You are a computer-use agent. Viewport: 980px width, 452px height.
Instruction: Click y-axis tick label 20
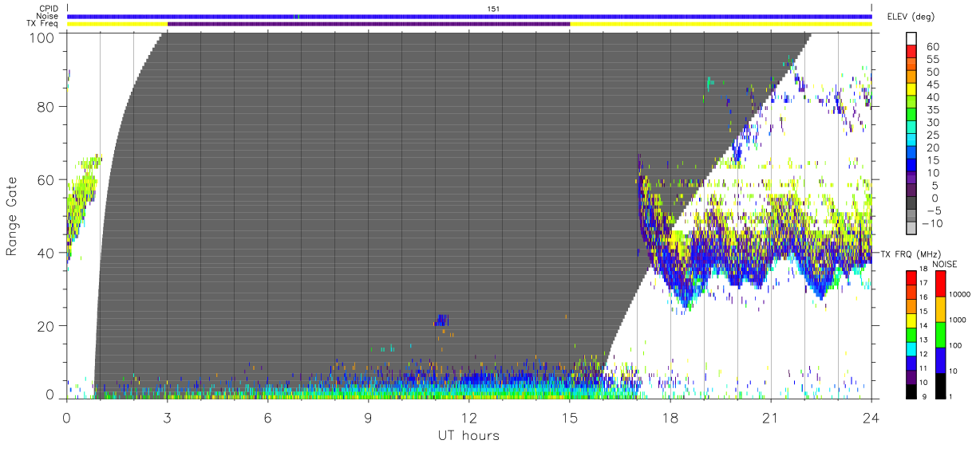47,326
